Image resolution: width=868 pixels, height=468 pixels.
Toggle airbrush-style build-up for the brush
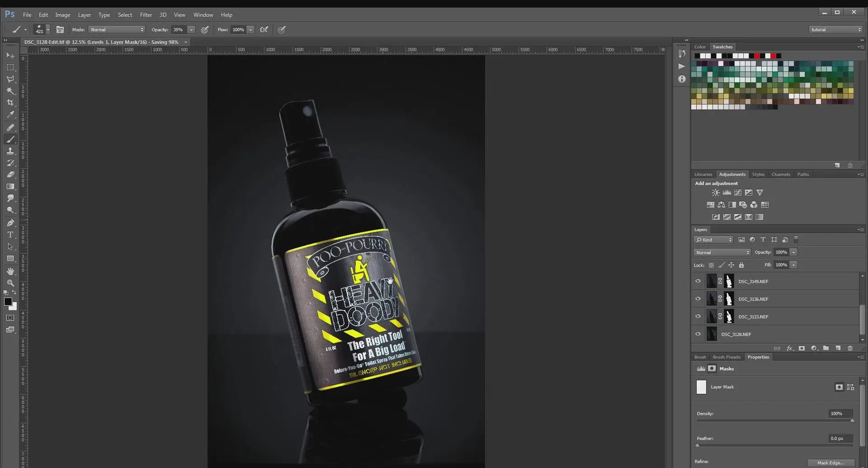tap(264, 30)
